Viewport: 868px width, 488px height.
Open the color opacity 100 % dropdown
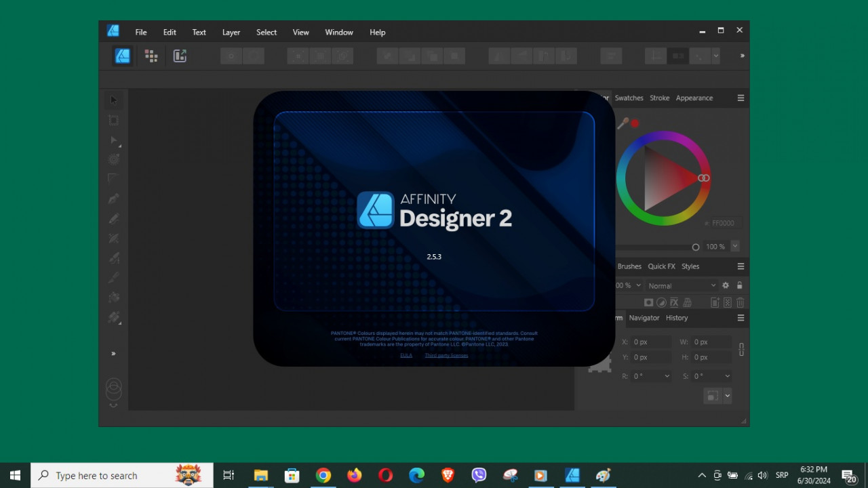[x=735, y=247]
